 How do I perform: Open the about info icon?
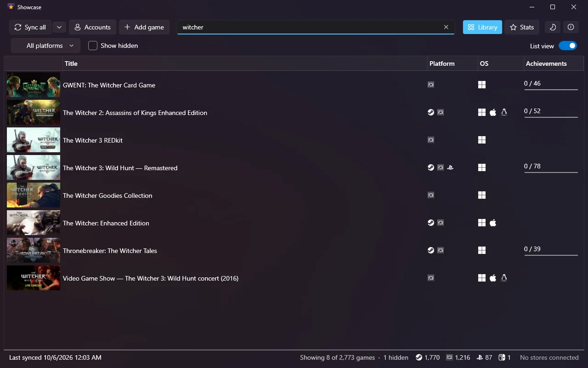pos(571,27)
